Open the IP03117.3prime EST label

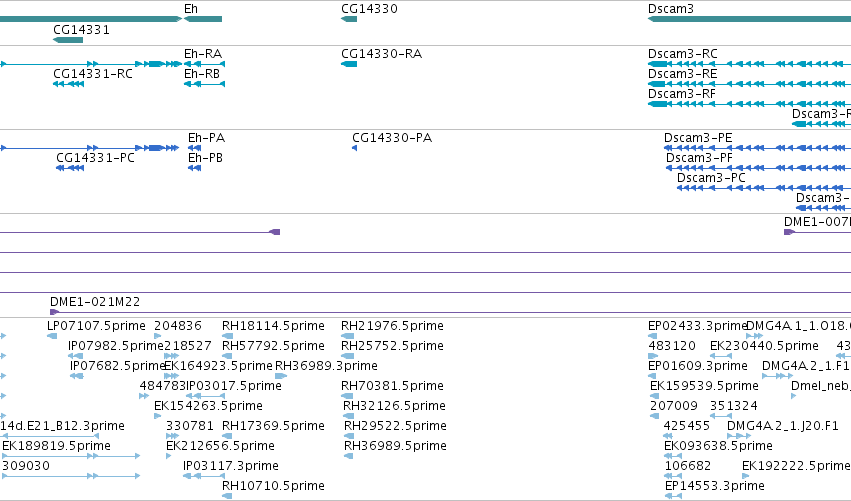[x=231, y=466]
